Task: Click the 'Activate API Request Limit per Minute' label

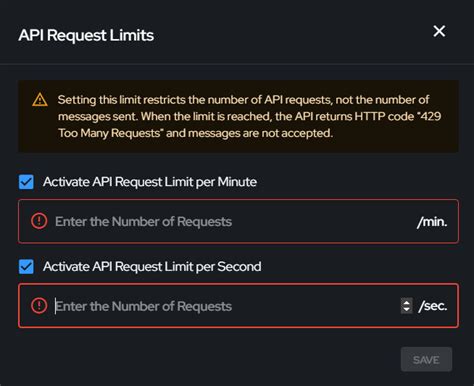Action: coord(150,182)
